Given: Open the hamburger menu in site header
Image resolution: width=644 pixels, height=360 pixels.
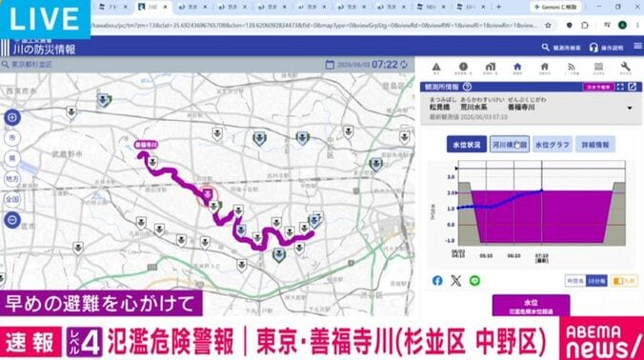Looking at the screenshot, I should coord(638,47).
